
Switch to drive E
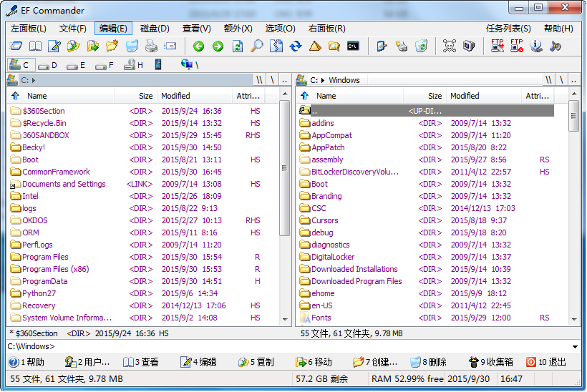click(x=76, y=65)
